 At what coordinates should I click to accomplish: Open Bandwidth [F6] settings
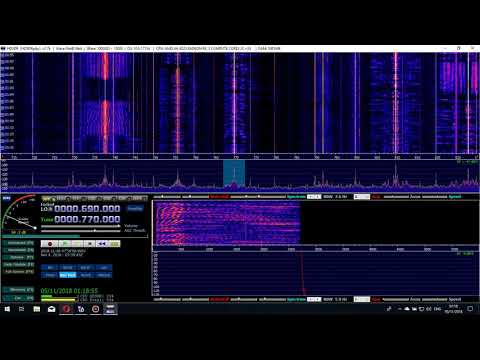[19, 250]
